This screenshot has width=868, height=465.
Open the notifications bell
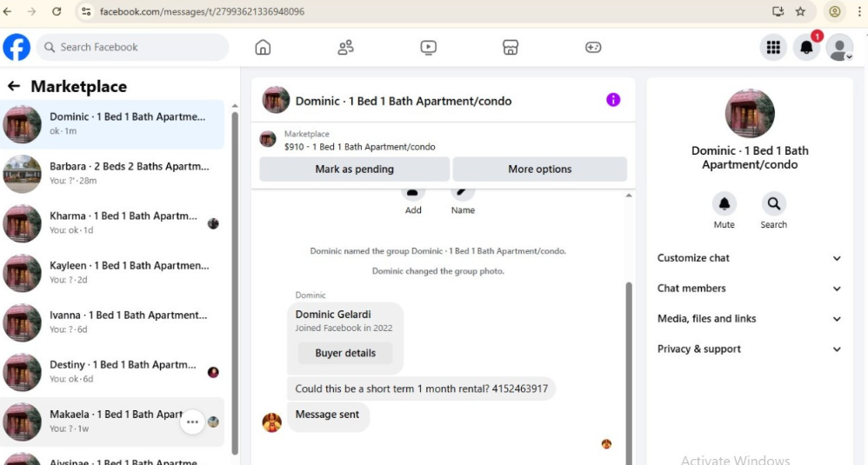point(806,47)
